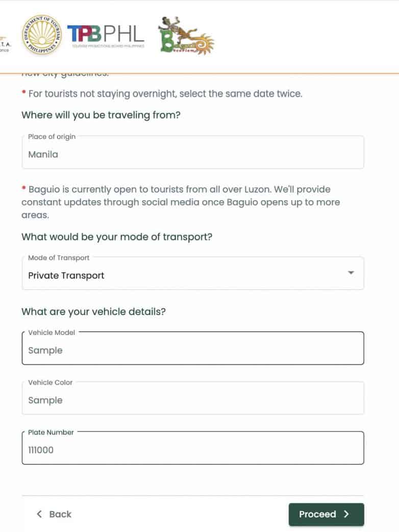Focus the Place of origin field containing Manila
399x532 pixels.
pyautogui.click(x=192, y=154)
